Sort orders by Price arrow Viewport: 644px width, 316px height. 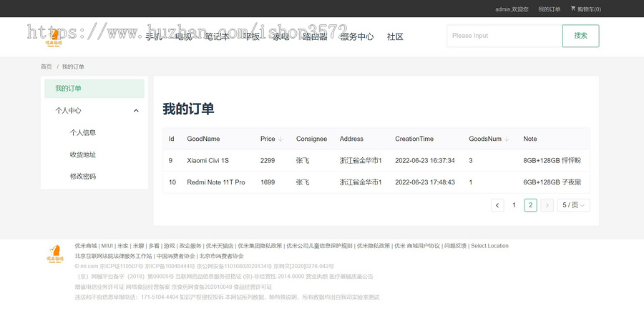280,139
